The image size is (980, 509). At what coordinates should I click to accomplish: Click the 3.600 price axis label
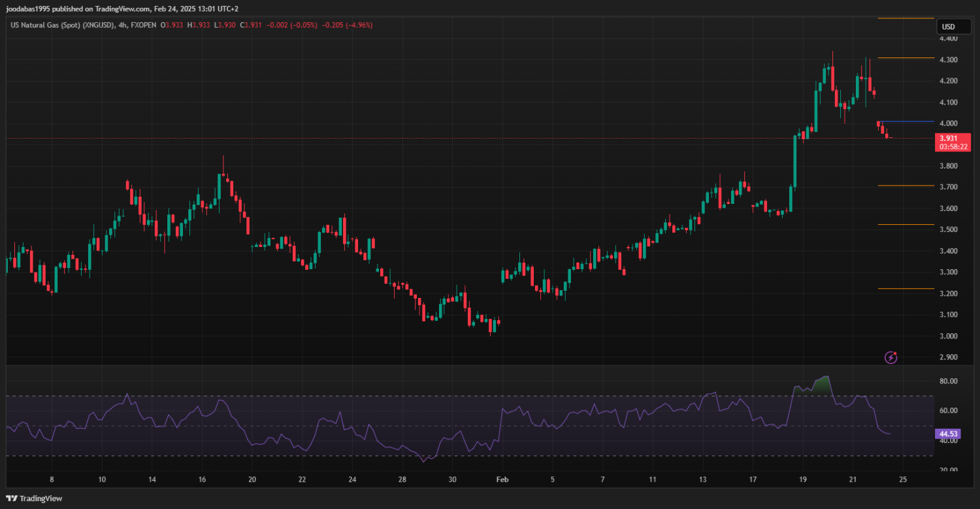point(948,208)
